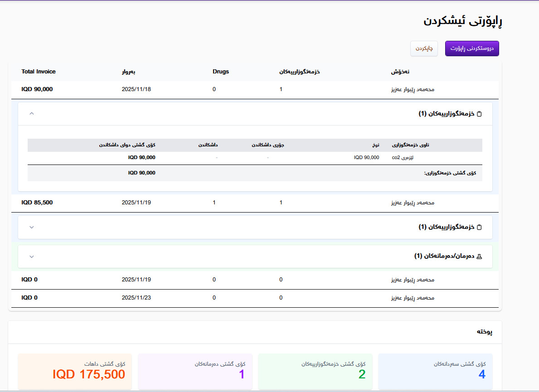
Task: Click the پوختە summary heading
Action: click(x=484, y=332)
